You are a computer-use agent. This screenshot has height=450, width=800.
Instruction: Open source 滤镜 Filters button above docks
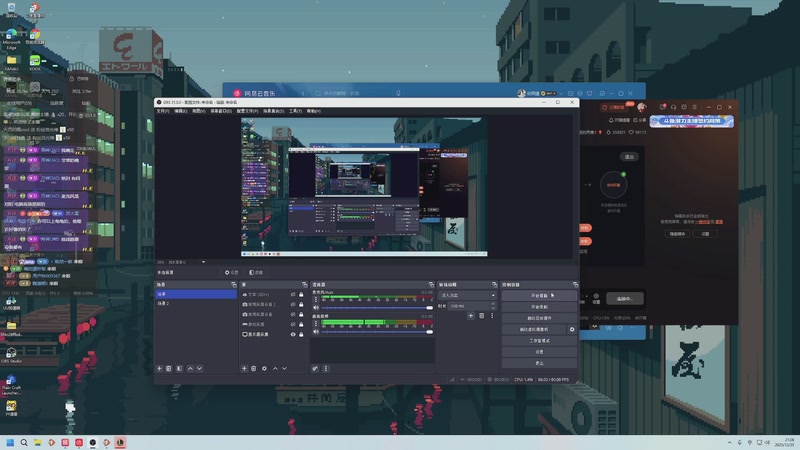coord(256,272)
